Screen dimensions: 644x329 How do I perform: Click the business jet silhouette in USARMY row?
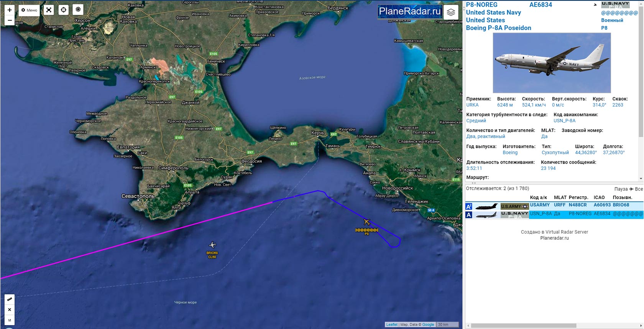point(486,207)
